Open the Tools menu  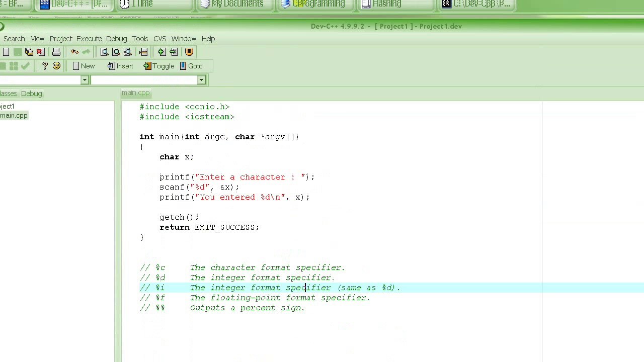click(x=140, y=39)
